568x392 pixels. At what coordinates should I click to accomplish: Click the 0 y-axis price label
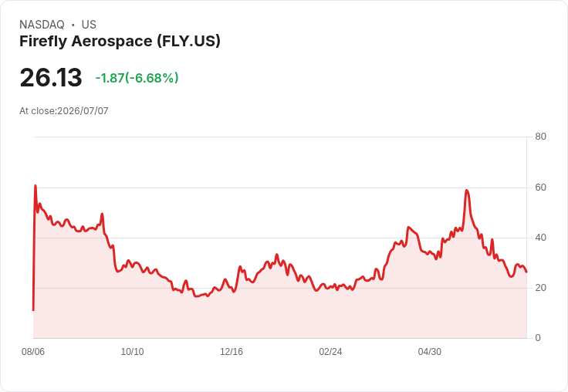coord(538,338)
